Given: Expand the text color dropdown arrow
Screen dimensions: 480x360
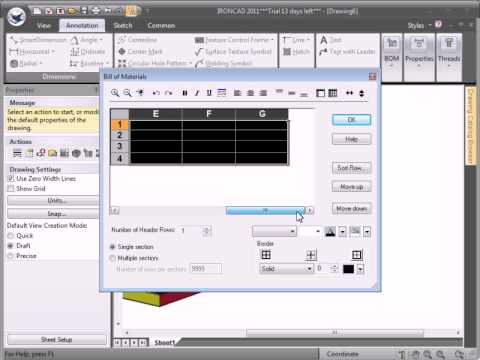Looking at the screenshot, I should click(342, 232).
